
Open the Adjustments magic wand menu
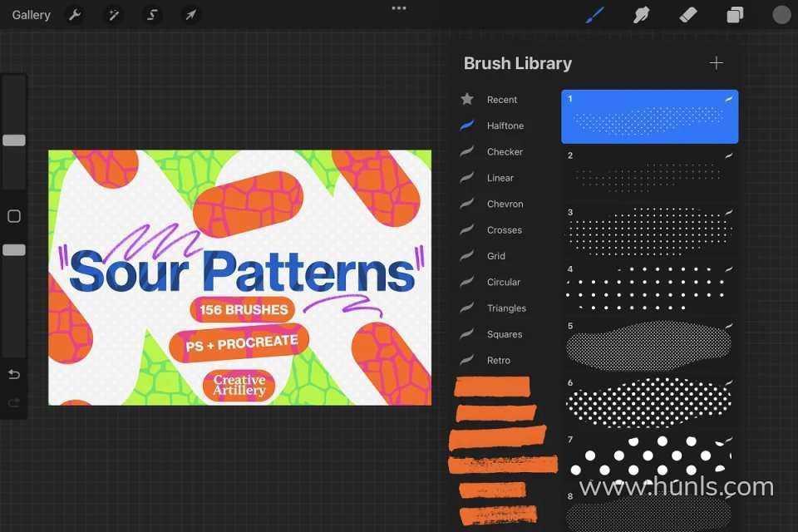point(114,15)
